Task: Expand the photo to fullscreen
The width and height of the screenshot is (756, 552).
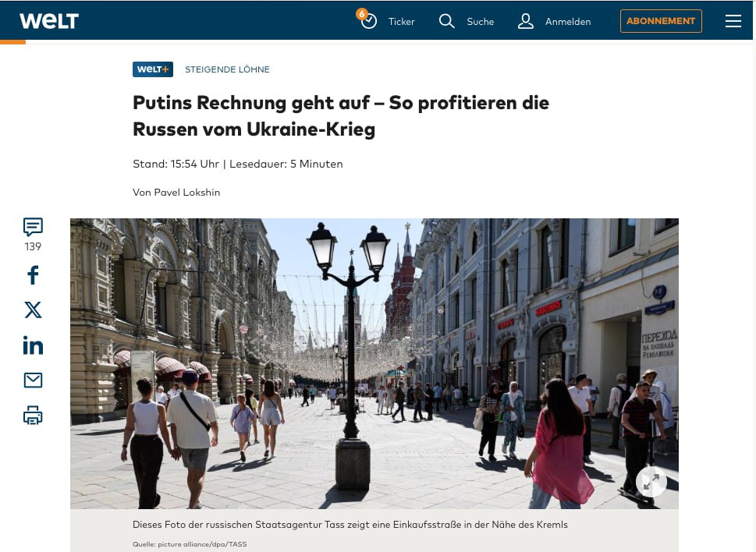Action: coord(651,482)
